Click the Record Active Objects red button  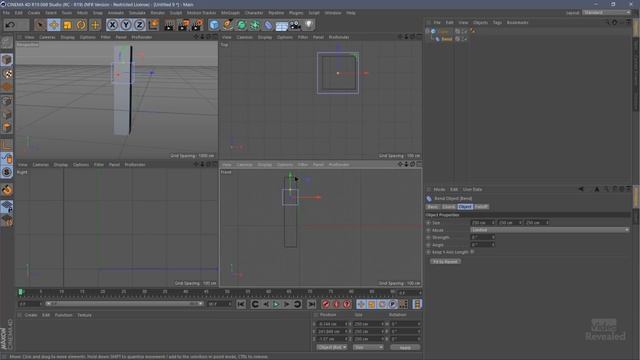click(326, 304)
